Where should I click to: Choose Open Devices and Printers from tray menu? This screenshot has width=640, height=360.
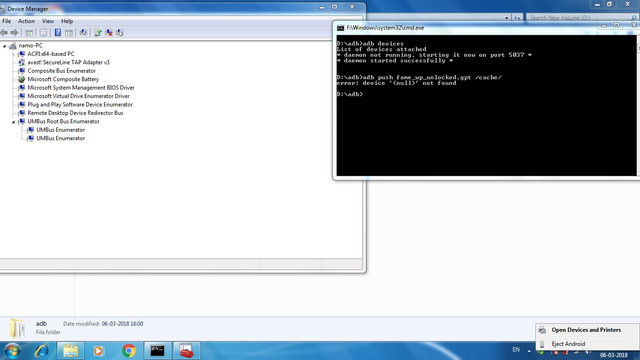click(x=586, y=330)
